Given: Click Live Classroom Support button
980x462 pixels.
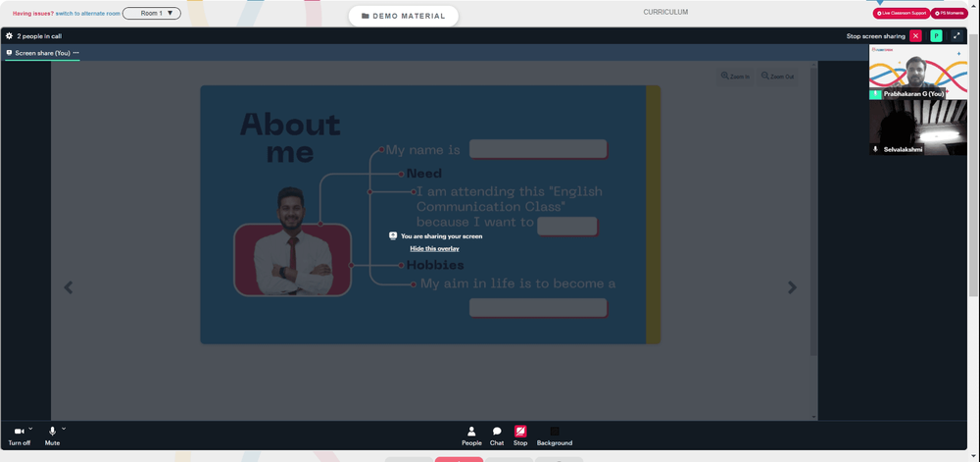Looking at the screenshot, I should [902, 13].
